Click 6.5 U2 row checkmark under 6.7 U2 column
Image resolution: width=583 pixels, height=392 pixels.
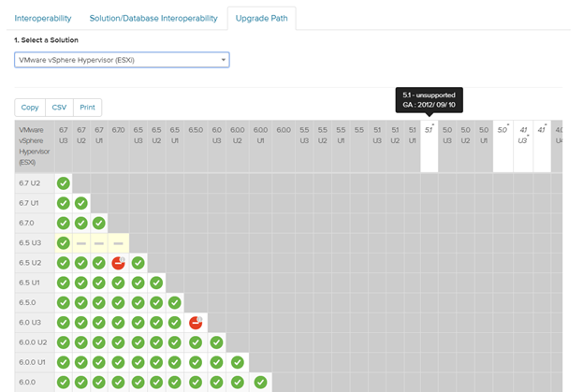[x=81, y=263]
